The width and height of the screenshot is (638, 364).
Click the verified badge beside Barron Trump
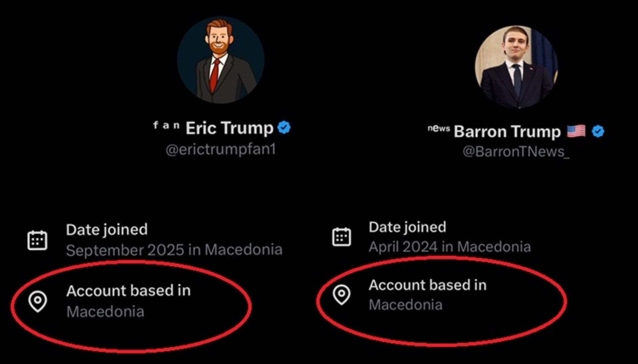(x=598, y=131)
